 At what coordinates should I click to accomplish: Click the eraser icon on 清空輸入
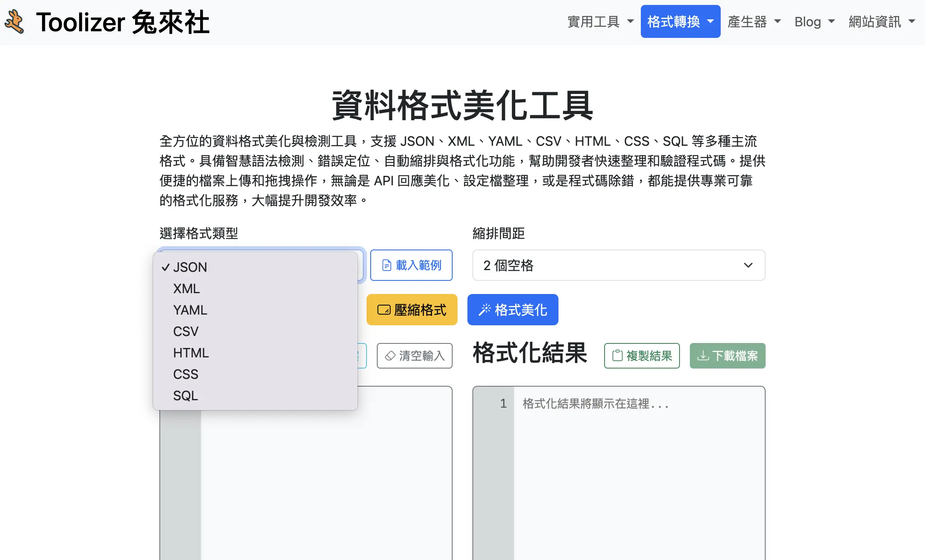tap(390, 355)
